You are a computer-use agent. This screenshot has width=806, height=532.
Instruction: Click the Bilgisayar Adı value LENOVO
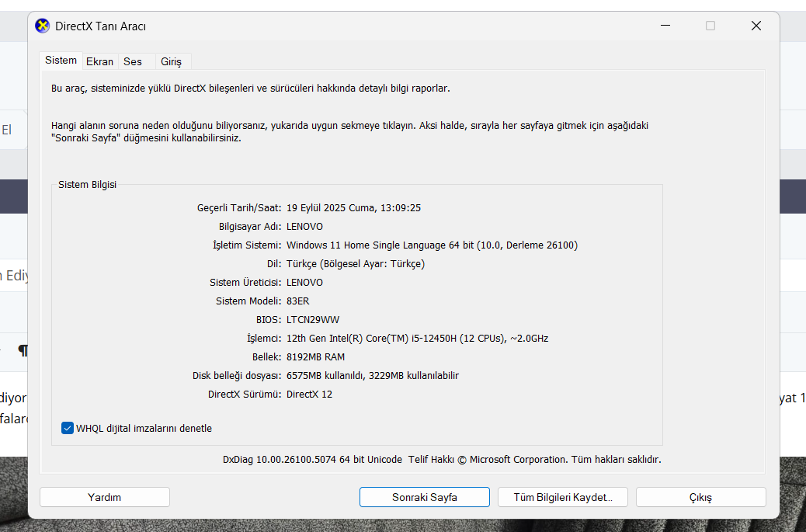305,227
